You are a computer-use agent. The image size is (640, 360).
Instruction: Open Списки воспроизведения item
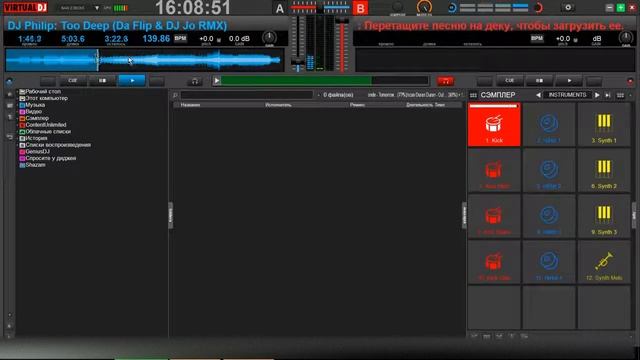point(55,145)
